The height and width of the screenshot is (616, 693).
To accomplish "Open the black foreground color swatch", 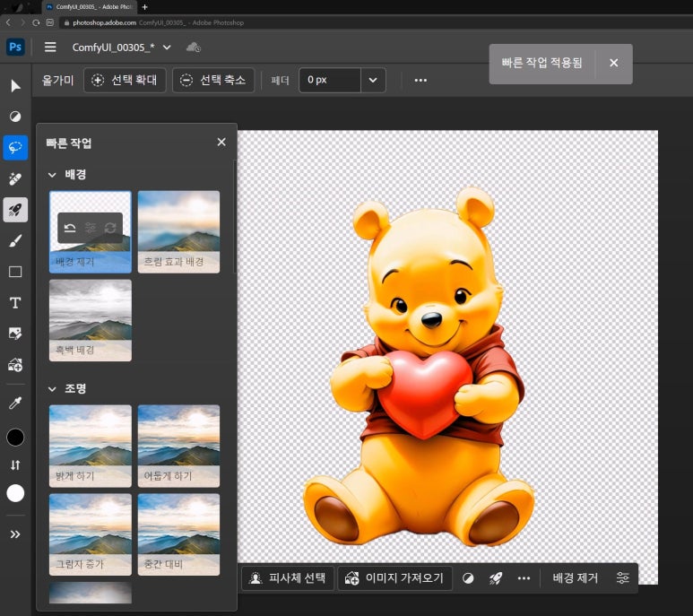I will click(15, 438).
